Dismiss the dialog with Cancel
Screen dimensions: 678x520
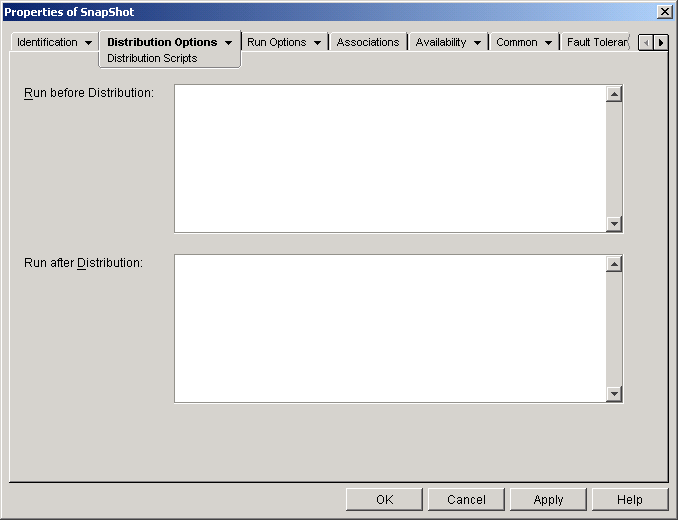tap(466, 500)
